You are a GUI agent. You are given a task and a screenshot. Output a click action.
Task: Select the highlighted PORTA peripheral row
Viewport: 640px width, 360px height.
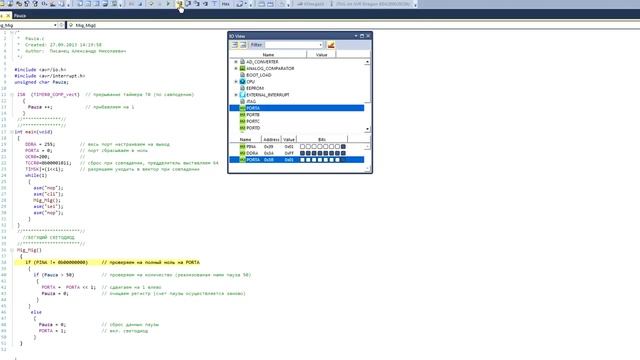tap(297, 108)
